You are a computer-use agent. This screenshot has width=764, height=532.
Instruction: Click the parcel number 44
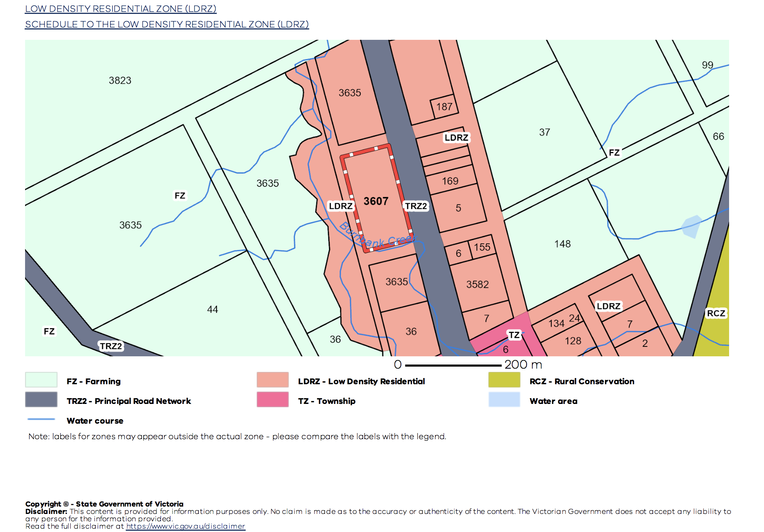pyautogui.click(x=212, y=310)
